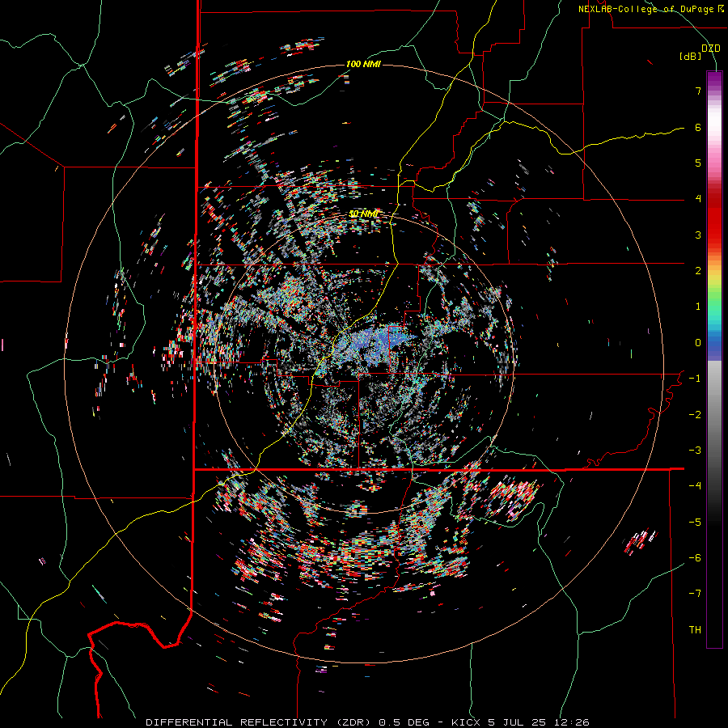Click the -7 dB scale label

(x=695, y=594)
